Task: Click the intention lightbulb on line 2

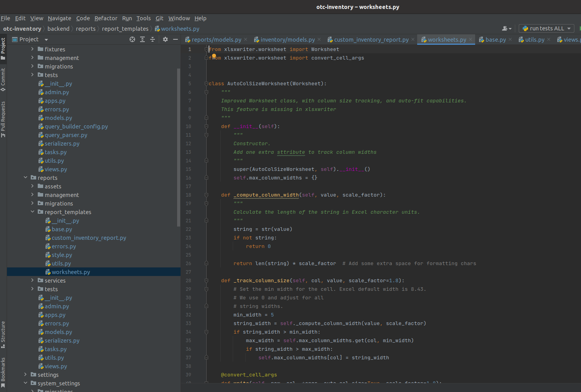Action: (x=214, y=56)
